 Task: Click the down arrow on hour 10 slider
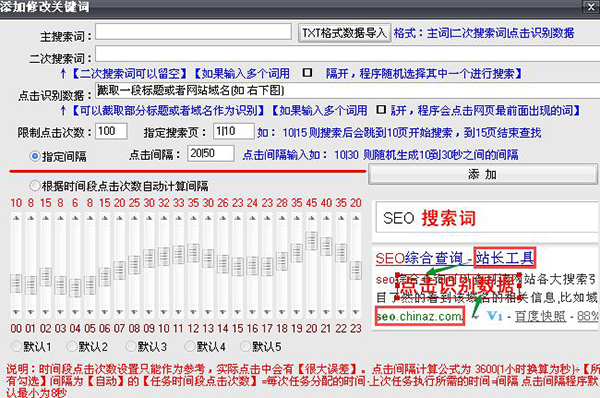pyautogui.click(x=164, y=312)
